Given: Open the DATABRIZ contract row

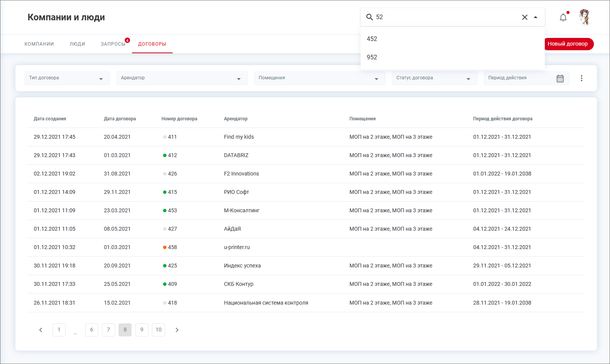Looking at the screenshot, I should point(236,156).
